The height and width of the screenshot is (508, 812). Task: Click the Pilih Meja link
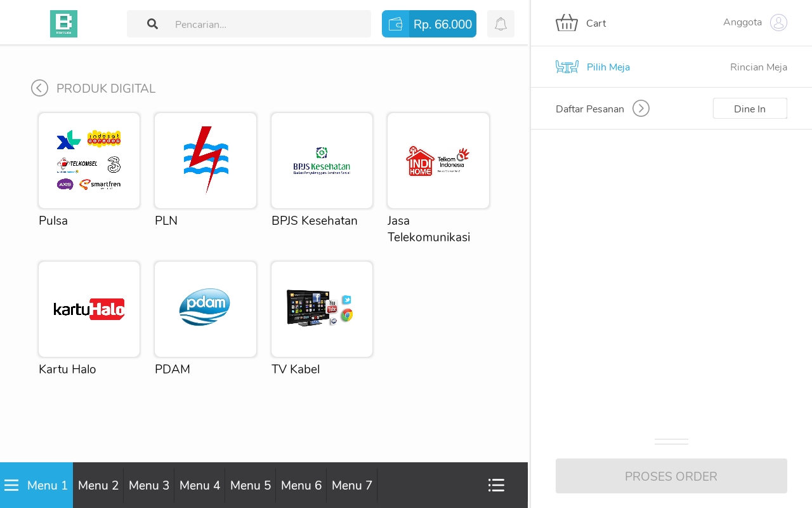608,67
